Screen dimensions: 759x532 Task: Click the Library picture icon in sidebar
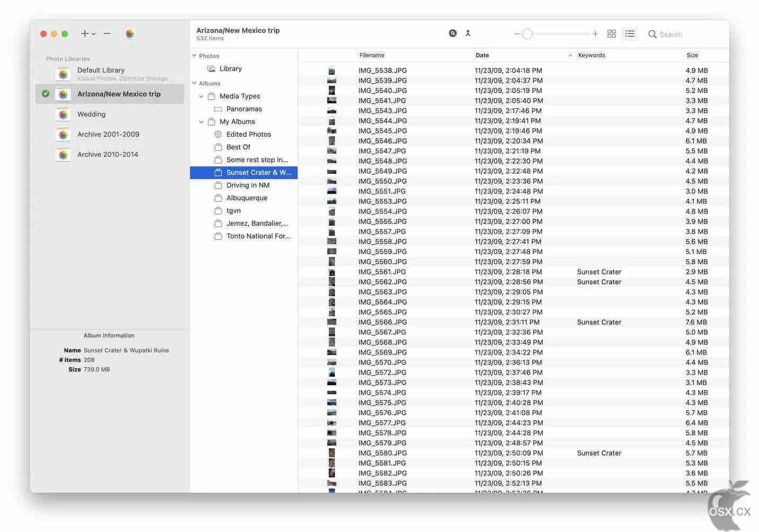click(211, 69)
